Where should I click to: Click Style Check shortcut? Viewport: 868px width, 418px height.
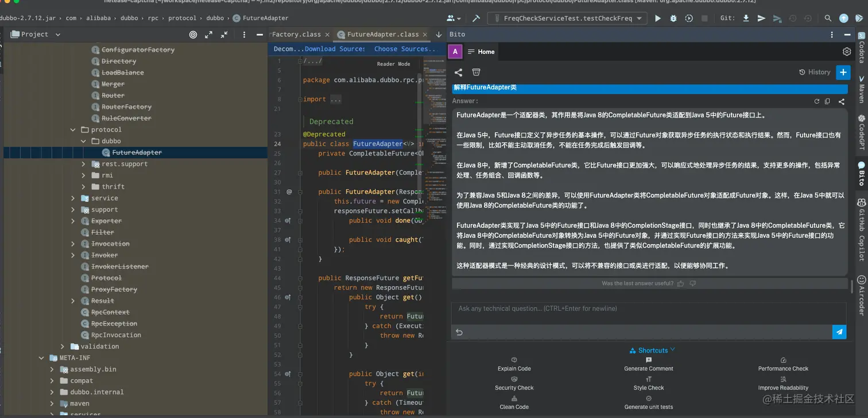(649, 384)
